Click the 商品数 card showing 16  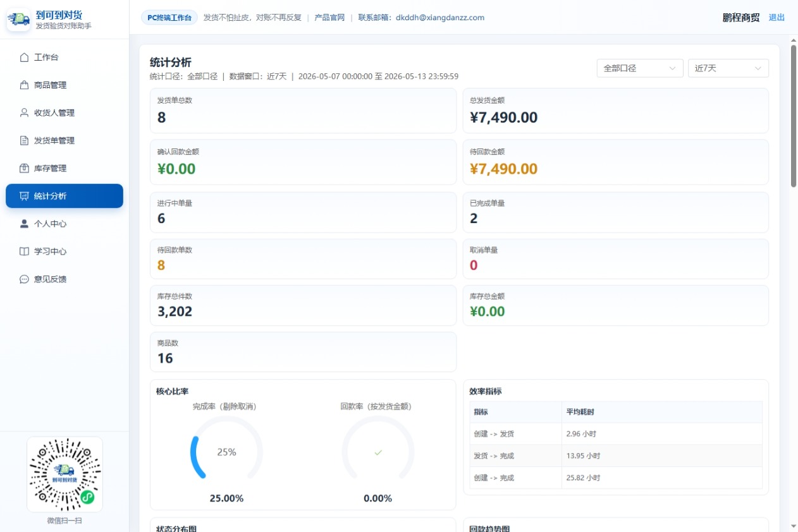303,352
